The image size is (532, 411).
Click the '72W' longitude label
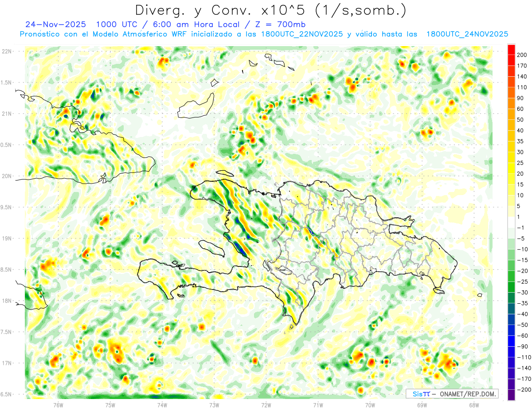click(x=266, y=405)
